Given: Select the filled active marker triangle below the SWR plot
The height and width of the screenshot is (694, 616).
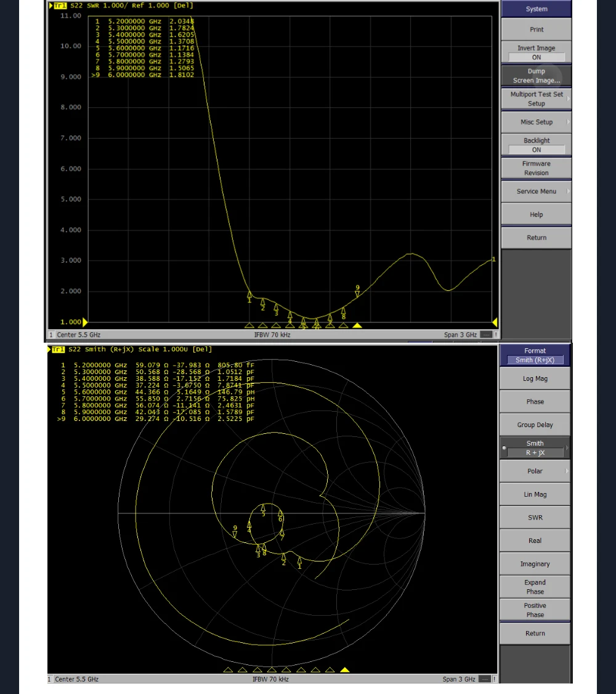Looking at the screenshot, I should click(x=357, y=325).
